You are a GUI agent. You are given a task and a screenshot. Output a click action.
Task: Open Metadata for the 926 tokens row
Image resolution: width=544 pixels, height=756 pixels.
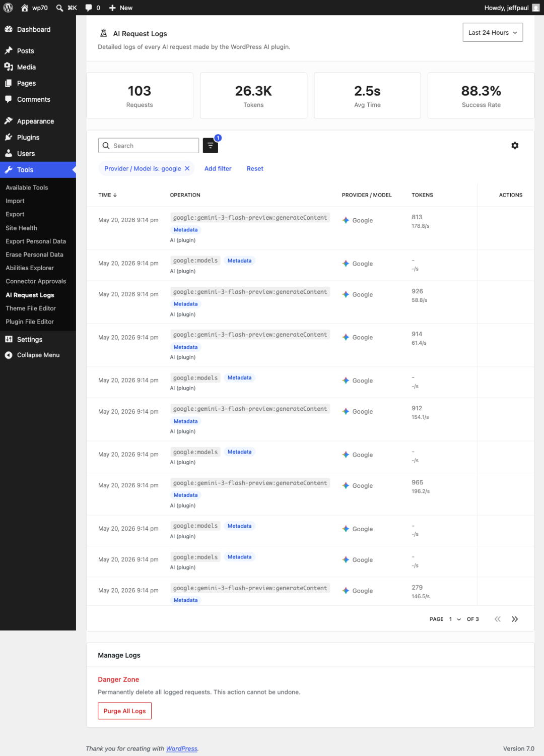pyautogui.click(x=186, y=304)
